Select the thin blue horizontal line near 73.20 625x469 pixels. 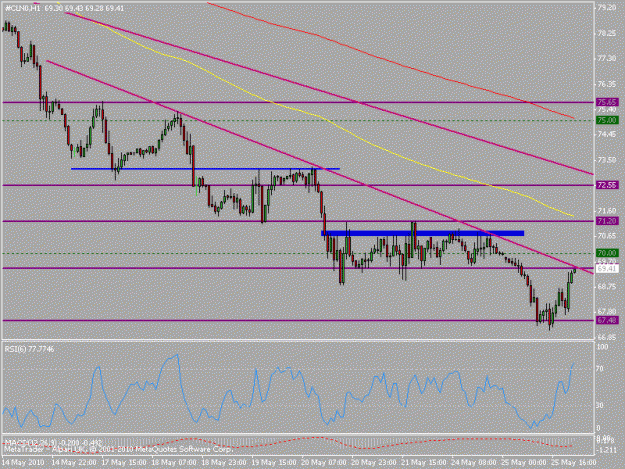(x=205, y=169)
